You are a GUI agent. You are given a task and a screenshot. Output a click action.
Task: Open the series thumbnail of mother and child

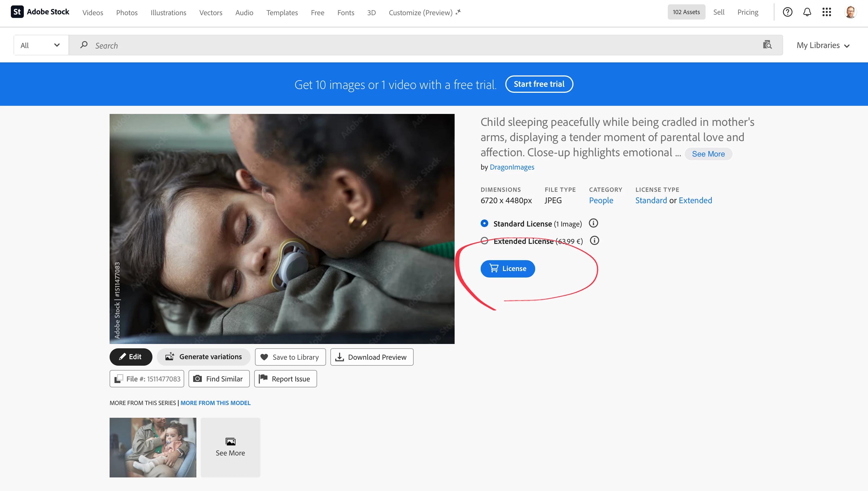point(153,447)
